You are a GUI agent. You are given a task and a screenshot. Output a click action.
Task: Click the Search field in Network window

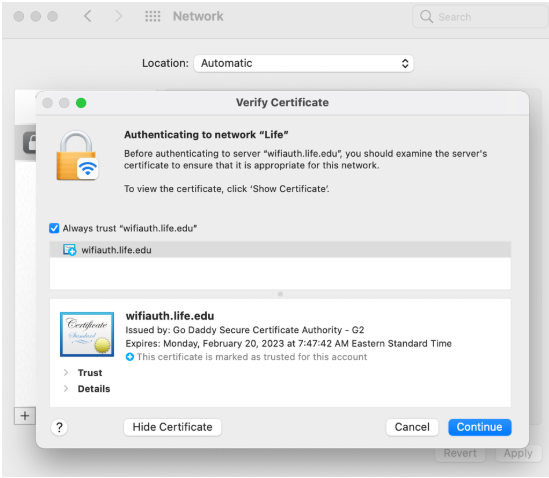[x=480, y=16]
